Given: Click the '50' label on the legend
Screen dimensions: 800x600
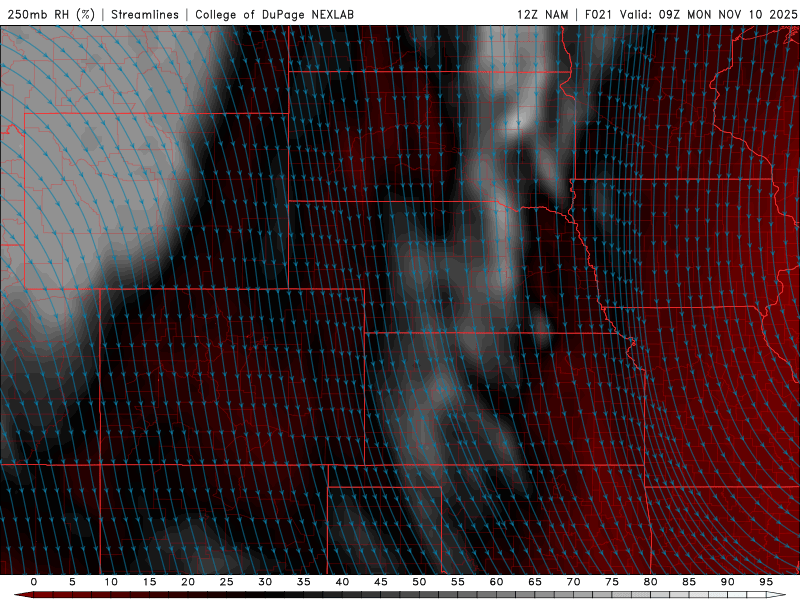Looking at the screenshot, I should click(x=419, y=582).
